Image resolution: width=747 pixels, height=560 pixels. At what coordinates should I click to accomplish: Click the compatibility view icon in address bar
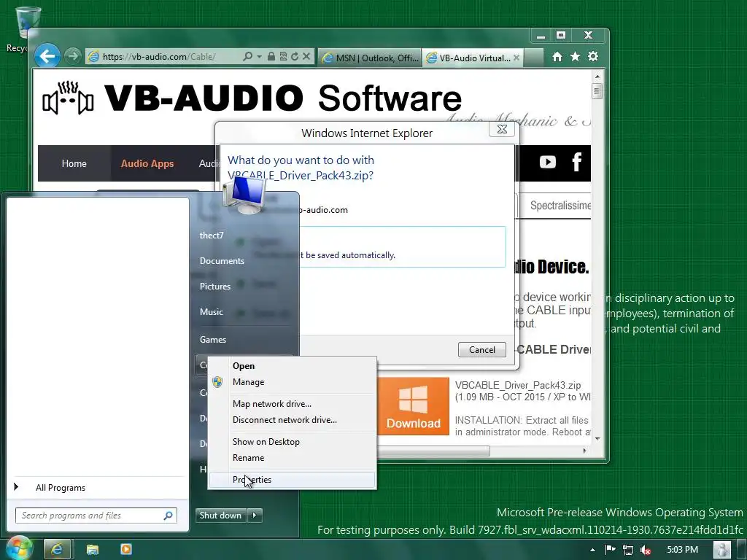click(283, 57)
